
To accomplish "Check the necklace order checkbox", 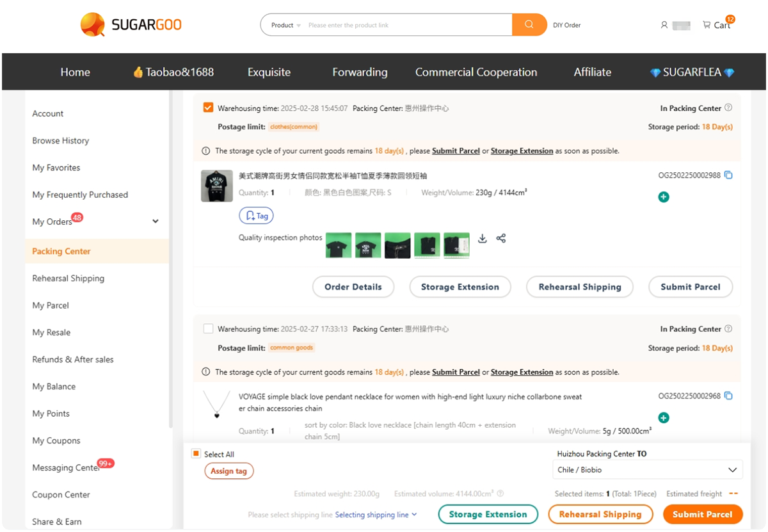I will 208,328.
